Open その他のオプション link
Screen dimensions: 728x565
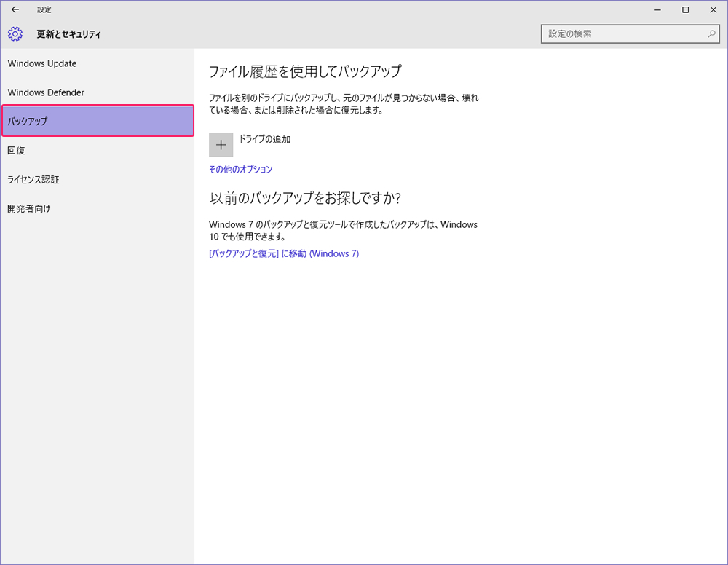pos(240,170)
